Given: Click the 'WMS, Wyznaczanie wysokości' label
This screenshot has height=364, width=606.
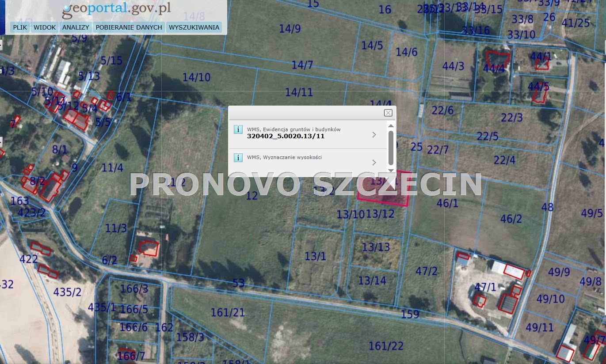Looking at the screenshot, I should point(284,157).
